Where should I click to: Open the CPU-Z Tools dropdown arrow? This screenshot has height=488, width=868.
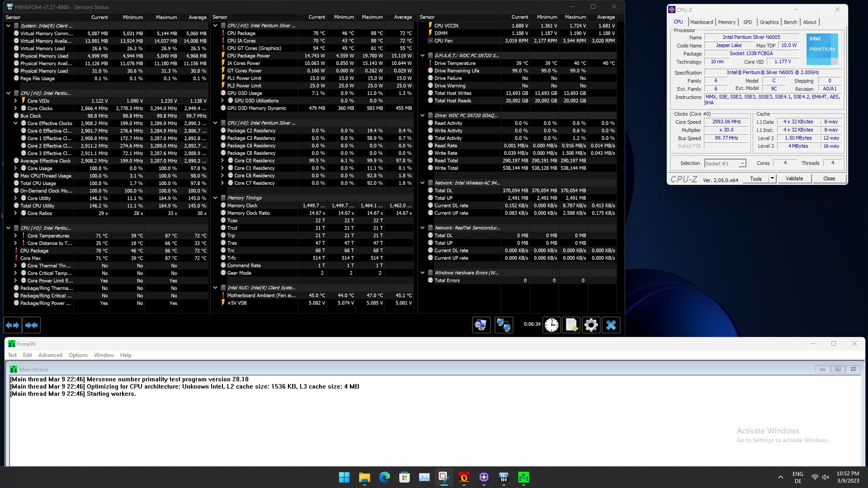coord(772,178)
